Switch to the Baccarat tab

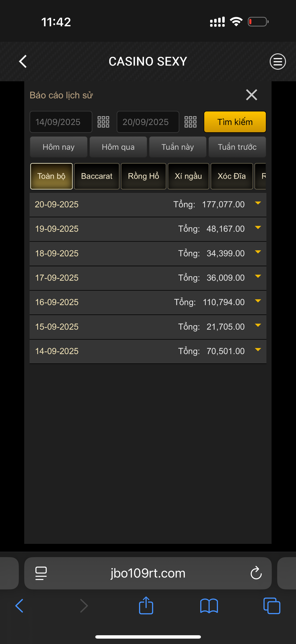[x=97, y=176]
